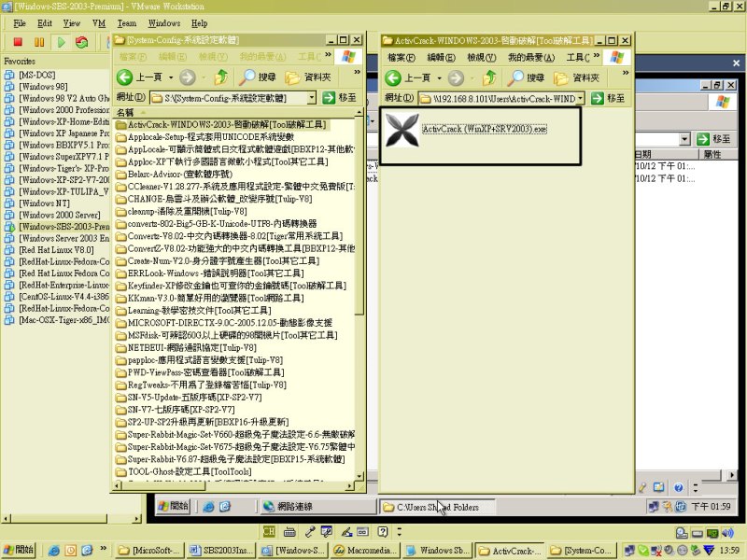Select [Windows NT] in the Favorites list

(44, 203)
